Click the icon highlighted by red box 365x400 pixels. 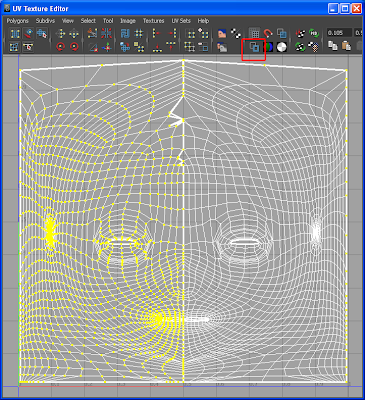tap(254, 48)
